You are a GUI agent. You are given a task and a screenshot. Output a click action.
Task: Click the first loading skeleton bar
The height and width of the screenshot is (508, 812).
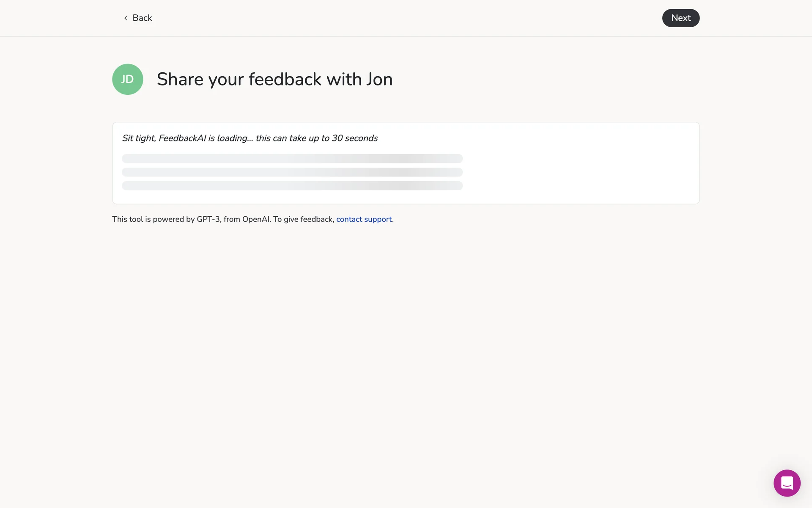point(292,158)
